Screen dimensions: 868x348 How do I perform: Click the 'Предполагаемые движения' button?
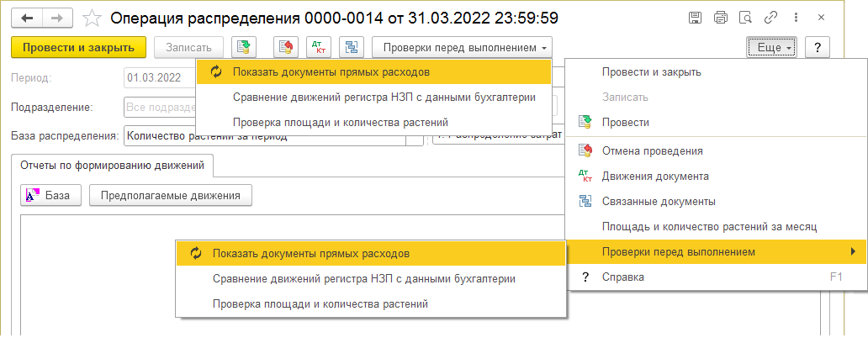[170, 196]
